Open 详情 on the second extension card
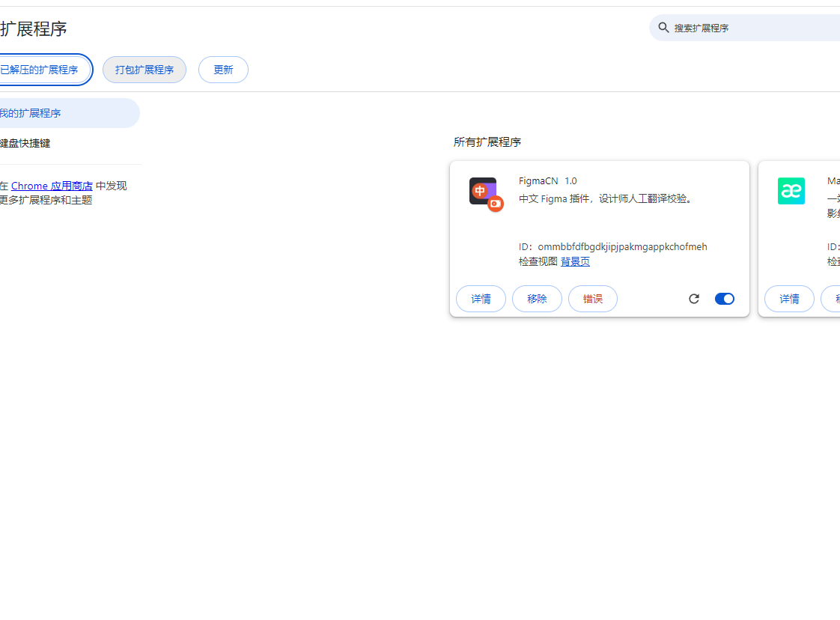The height and width of the screenshot is (620, 840). tap(789, 299)
